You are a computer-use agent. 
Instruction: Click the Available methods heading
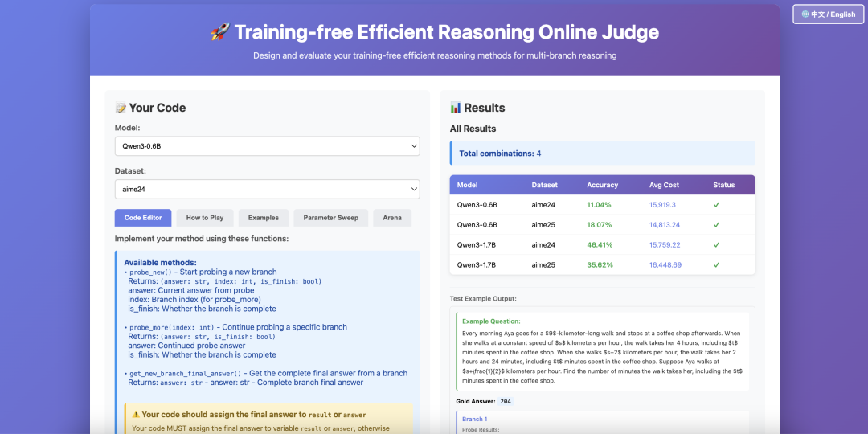pos(161,262)
